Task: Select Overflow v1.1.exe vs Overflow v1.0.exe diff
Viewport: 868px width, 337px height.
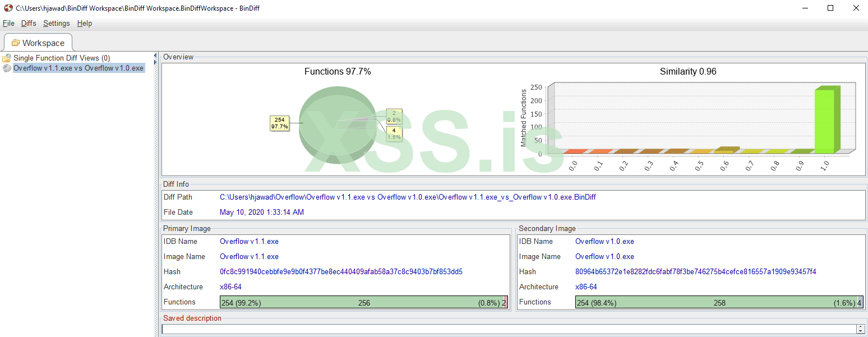Action: [x=79, y=68]
